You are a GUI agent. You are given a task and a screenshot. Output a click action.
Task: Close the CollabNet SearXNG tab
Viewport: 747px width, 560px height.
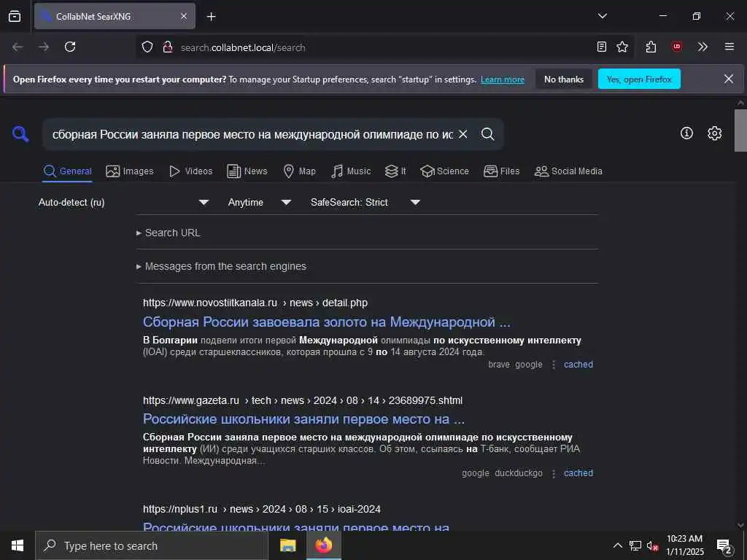[184, 16]
